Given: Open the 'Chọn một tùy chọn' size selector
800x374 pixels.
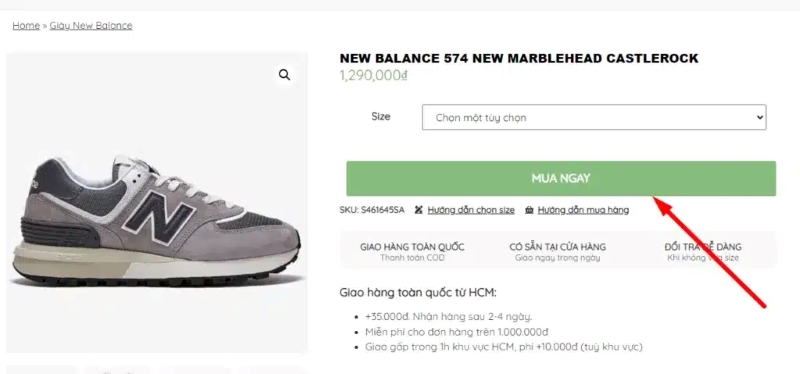Looking at the screenshot, I should (x=594, y=117).
